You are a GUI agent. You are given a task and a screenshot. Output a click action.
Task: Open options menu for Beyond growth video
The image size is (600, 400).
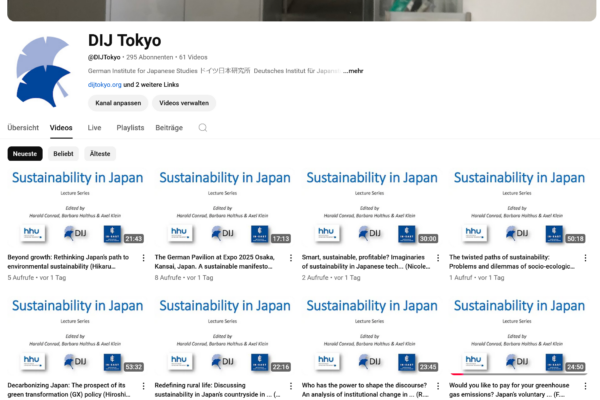(x=143, y=258)
